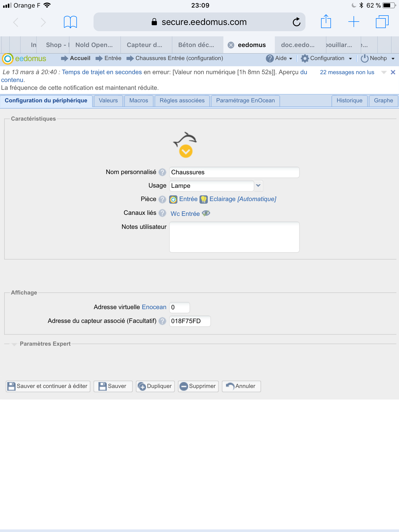Open Temps de trajet en secondes link
This screenshot has height=532, width=399.
(102, 72)
